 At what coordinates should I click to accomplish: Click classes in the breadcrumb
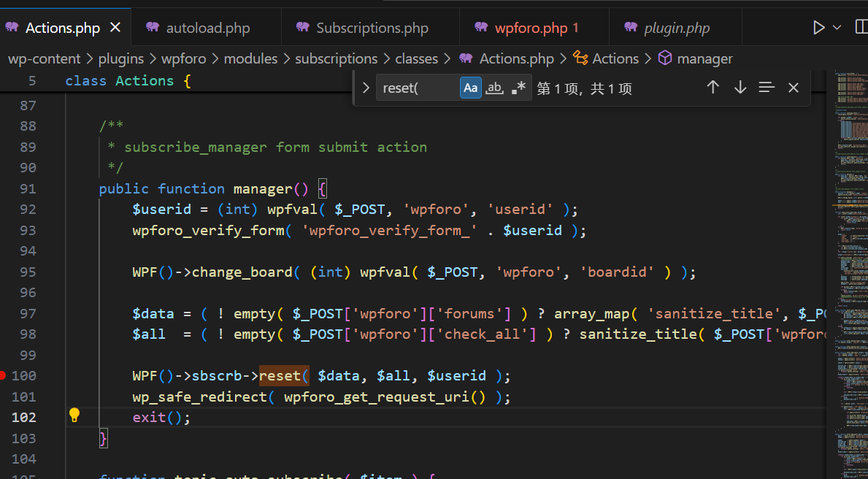tap(416, 58)
